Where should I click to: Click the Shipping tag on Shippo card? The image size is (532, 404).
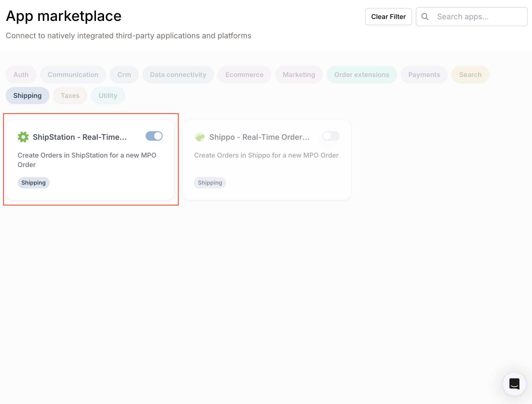[x=210, y=183]
